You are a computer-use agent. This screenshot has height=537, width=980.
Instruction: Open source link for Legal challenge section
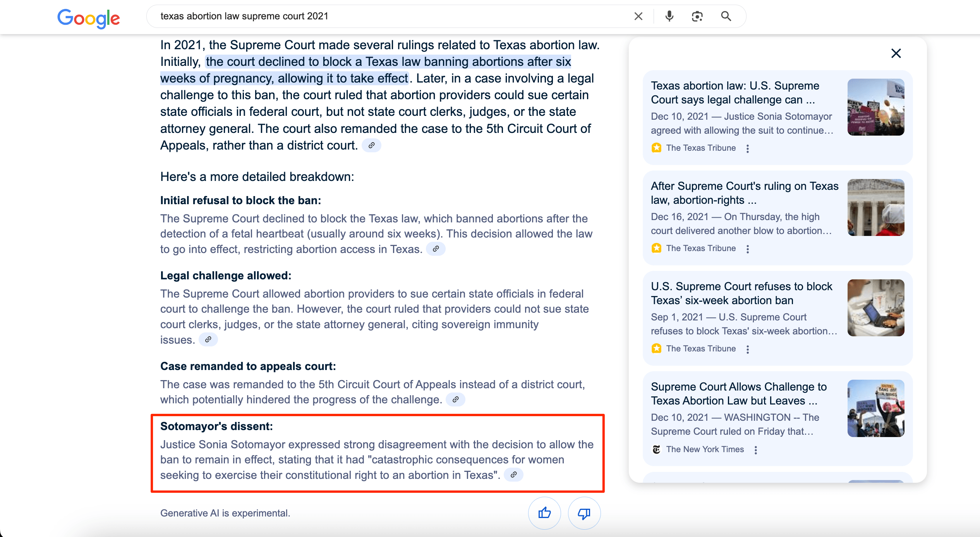(x=208, y=339)
